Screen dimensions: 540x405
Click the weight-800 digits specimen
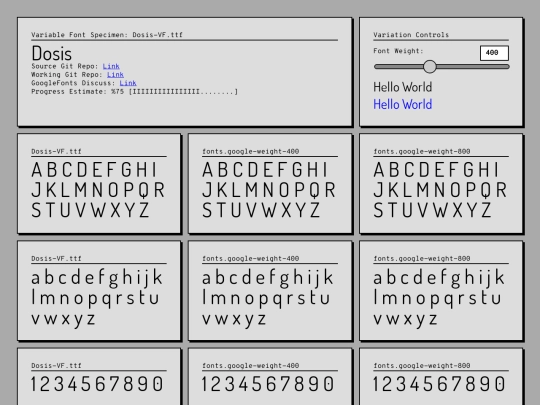tap(439, 384)
